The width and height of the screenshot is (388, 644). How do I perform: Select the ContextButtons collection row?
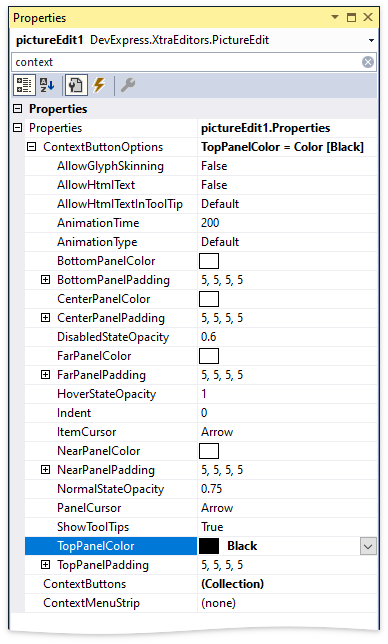pos(201,584)
